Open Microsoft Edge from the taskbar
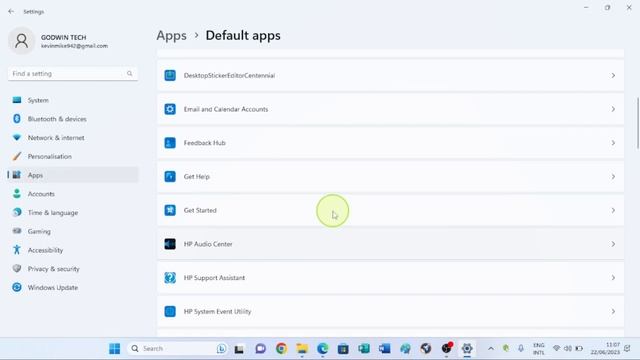 pos(322,349)
